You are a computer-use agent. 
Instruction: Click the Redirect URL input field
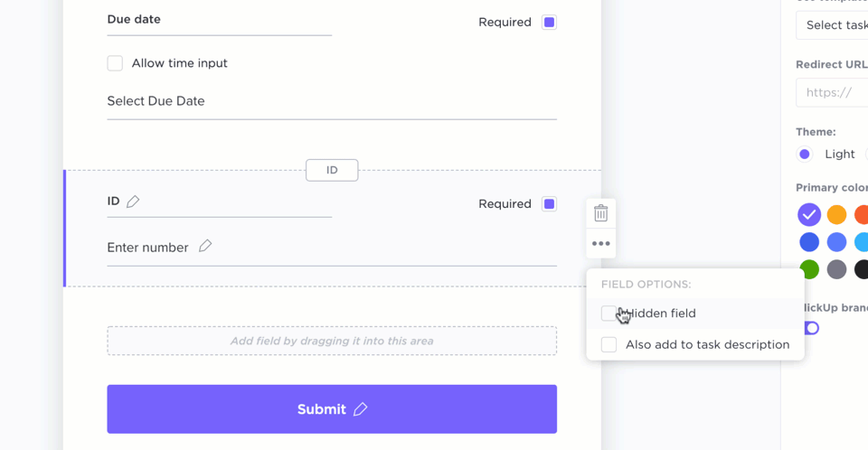pos(832,92)
